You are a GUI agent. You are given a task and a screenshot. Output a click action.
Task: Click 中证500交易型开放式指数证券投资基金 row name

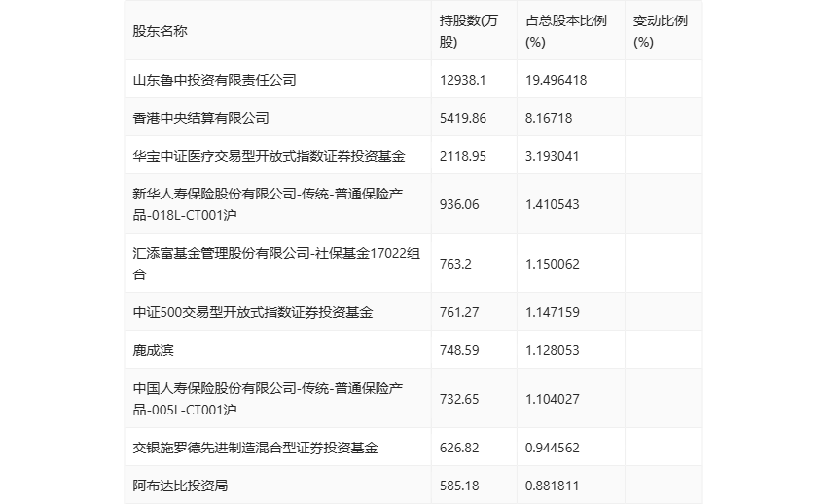click(253, 312)
